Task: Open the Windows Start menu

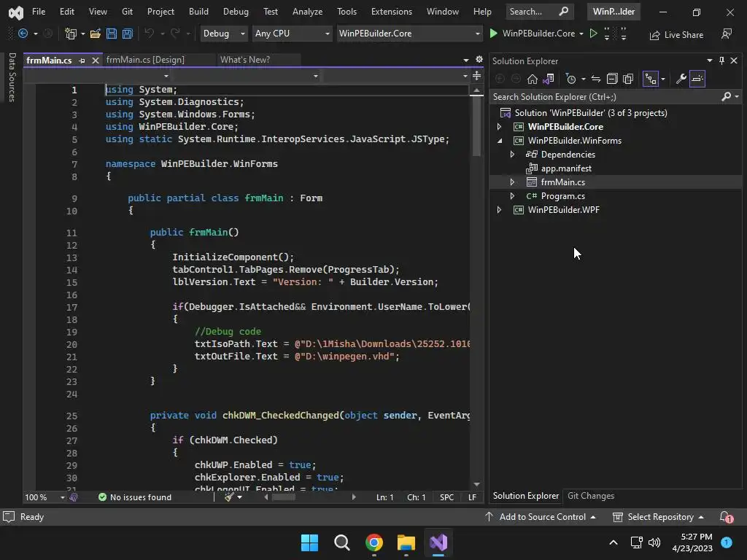Action: click(x=309, y=542)
